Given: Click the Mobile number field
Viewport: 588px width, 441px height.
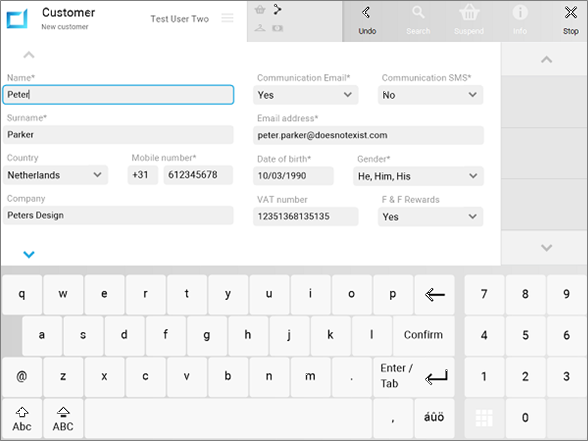Looking at the screenshot, I should pyautogui.click(x=198, y=175).
